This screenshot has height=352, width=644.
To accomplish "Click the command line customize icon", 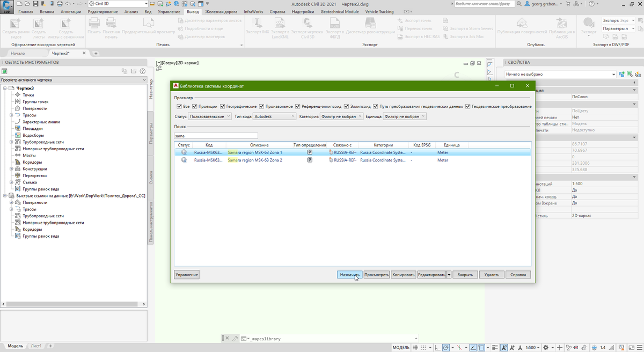I will click(235, 339).
